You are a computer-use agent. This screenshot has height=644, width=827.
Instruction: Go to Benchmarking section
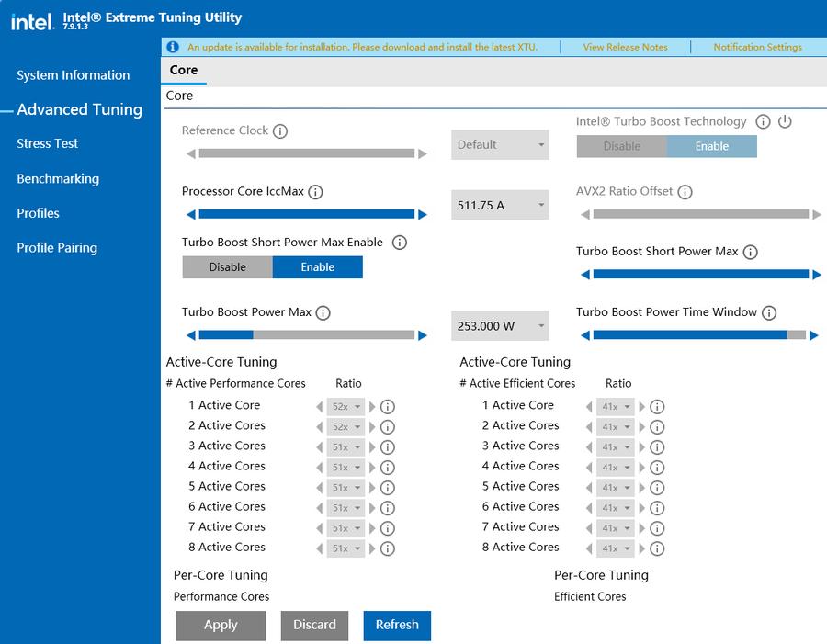58,179
